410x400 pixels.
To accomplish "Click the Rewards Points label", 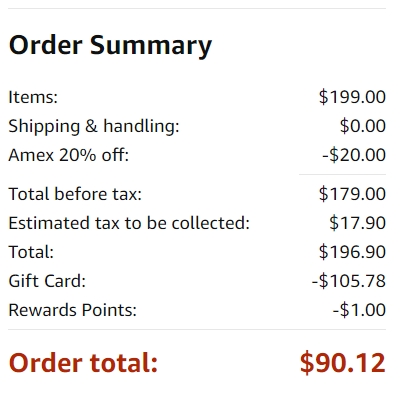I will [x=73, y=310].
